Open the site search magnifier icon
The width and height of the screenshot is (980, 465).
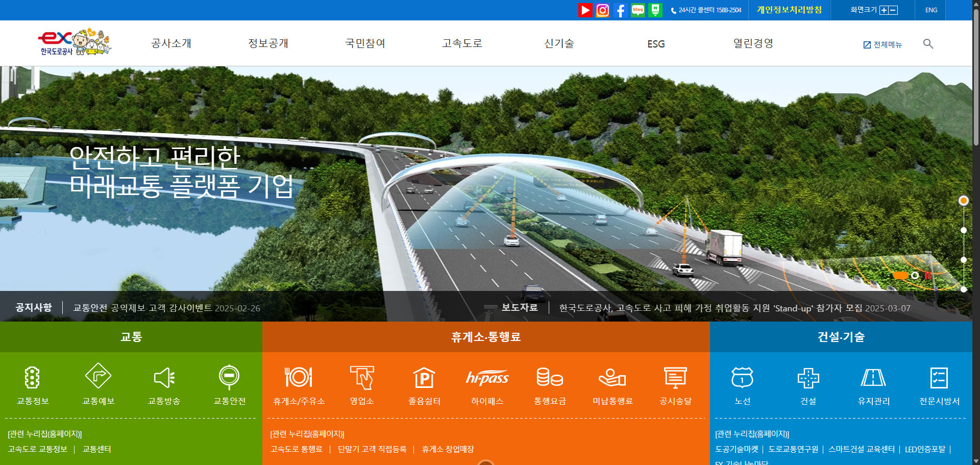coord(928,44)
